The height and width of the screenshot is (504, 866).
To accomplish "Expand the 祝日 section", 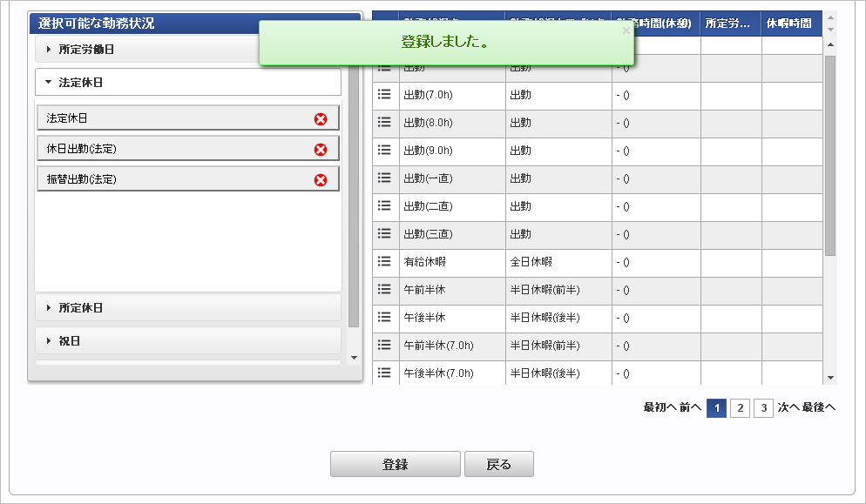I will (188, 340).
